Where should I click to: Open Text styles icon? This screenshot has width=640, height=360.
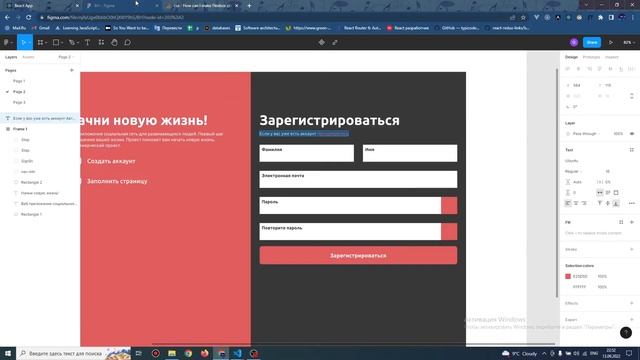(632, 150)
